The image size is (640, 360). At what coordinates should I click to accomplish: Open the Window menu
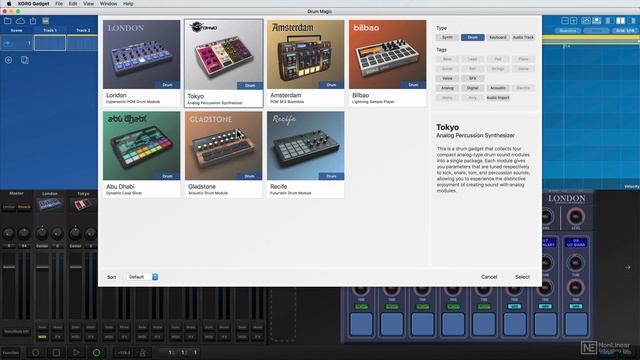coord(108,3)
